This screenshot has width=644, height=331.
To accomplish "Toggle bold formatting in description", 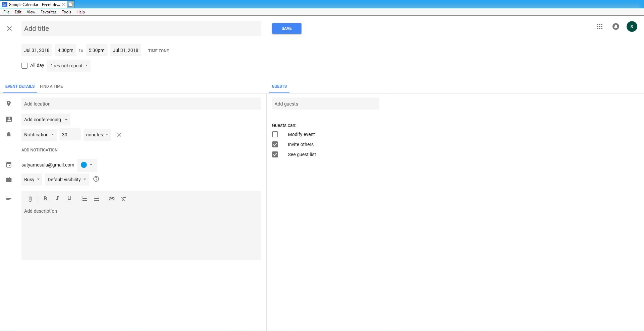I will coord(45,199).
